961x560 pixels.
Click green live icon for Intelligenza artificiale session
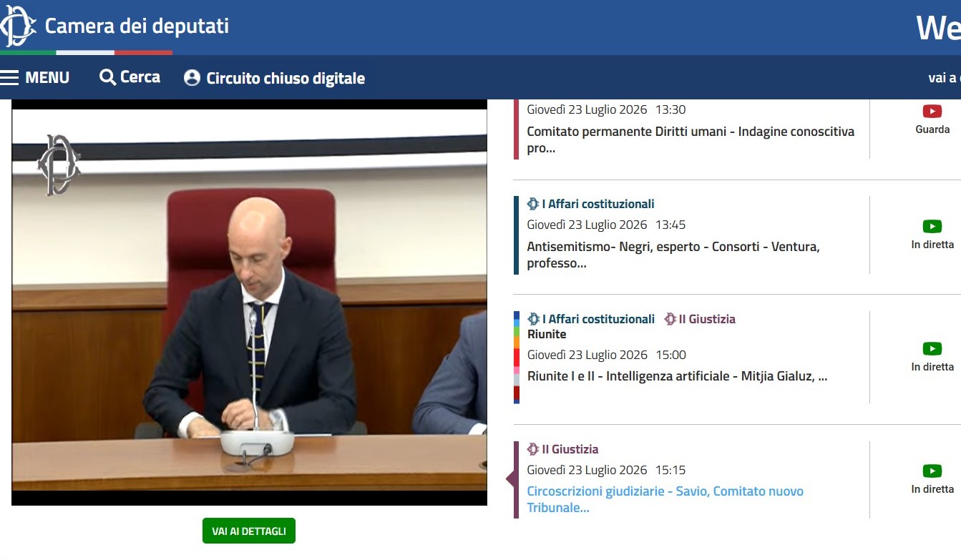[x=932, y=348]
